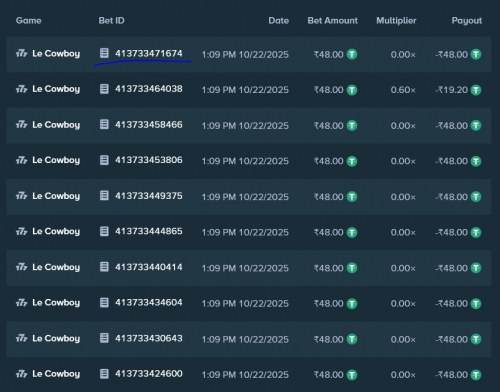The width and height of the screenshot is (500, 392).
Task: Open bet ID 413733434604 link
Action: click(x=149, y=303)
